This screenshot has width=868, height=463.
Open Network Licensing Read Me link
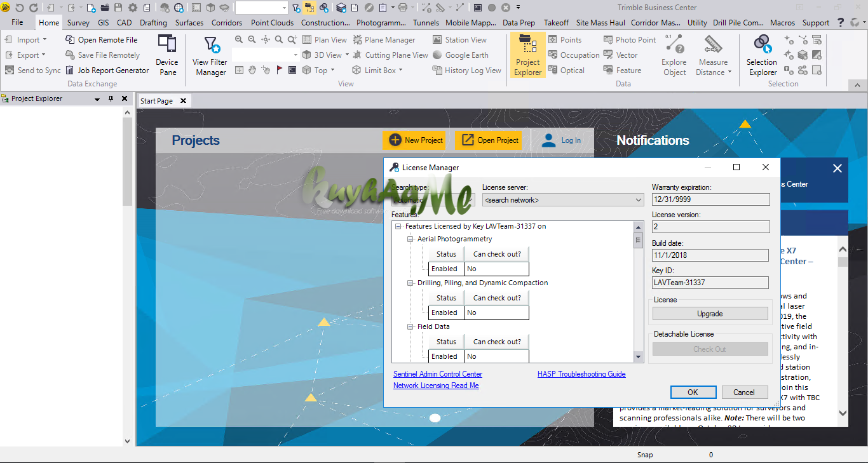(x=436, y=386)
